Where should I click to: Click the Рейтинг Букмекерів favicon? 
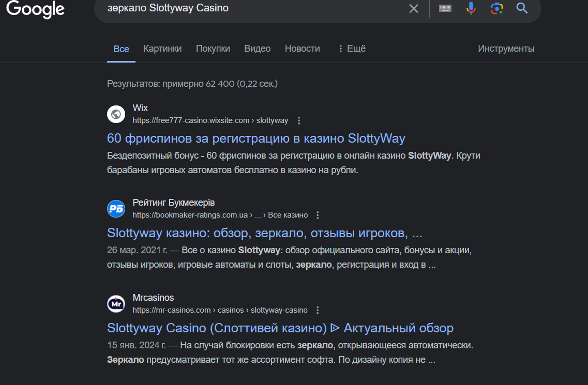click(x=116, y=209)
